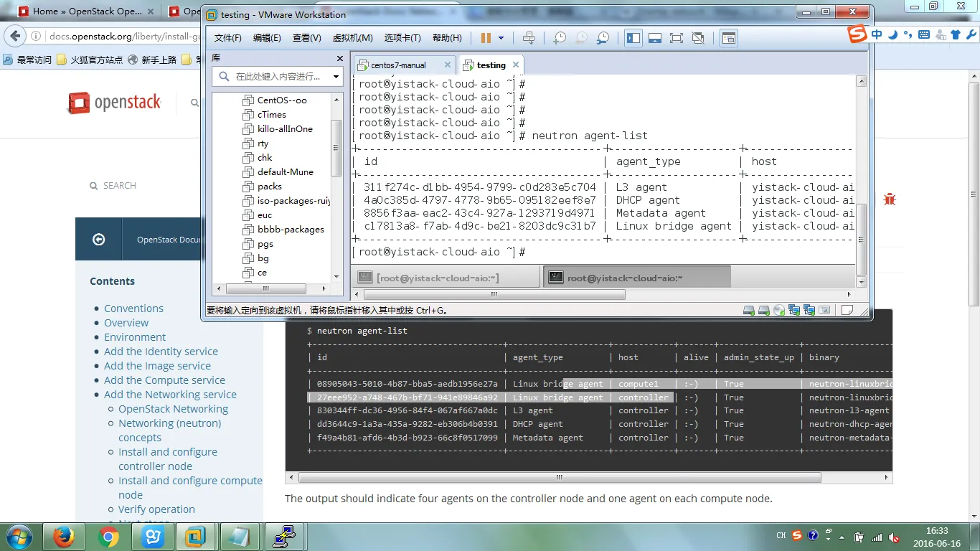This screenshot has height=551, width=980.
Task: Open the Overview link in Contents
Action: [x=126, y=323]
